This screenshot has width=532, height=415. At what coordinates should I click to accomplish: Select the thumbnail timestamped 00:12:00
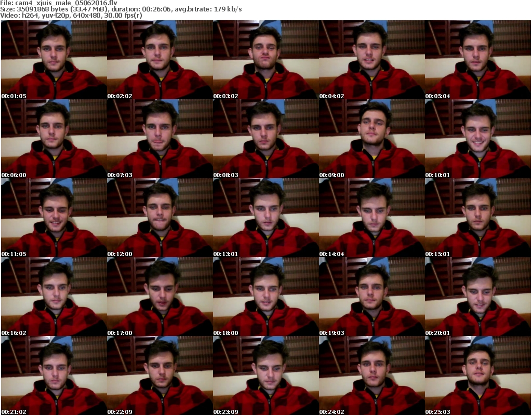[x=160, y=218]
